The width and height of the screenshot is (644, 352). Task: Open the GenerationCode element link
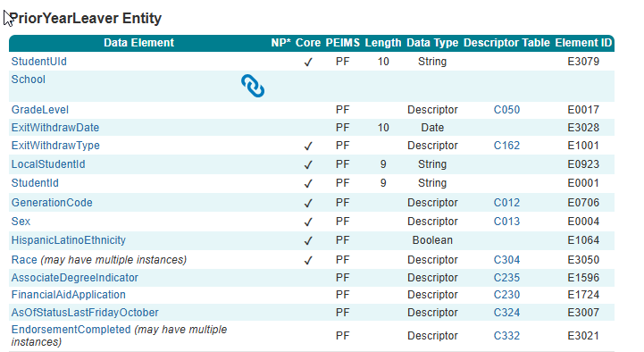(x=52, y=203)
